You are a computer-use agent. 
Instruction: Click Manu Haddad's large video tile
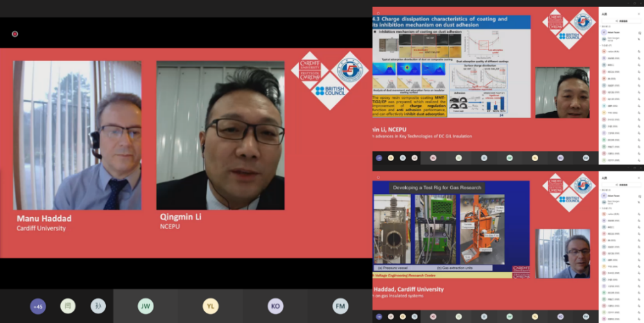click(x=78, y=135)
